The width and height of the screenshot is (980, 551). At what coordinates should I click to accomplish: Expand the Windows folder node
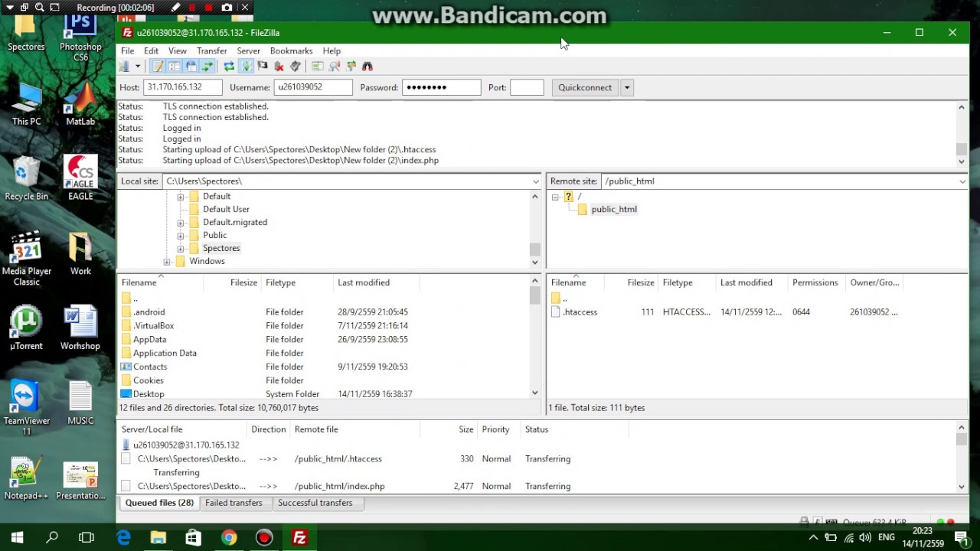click(168, 262)
